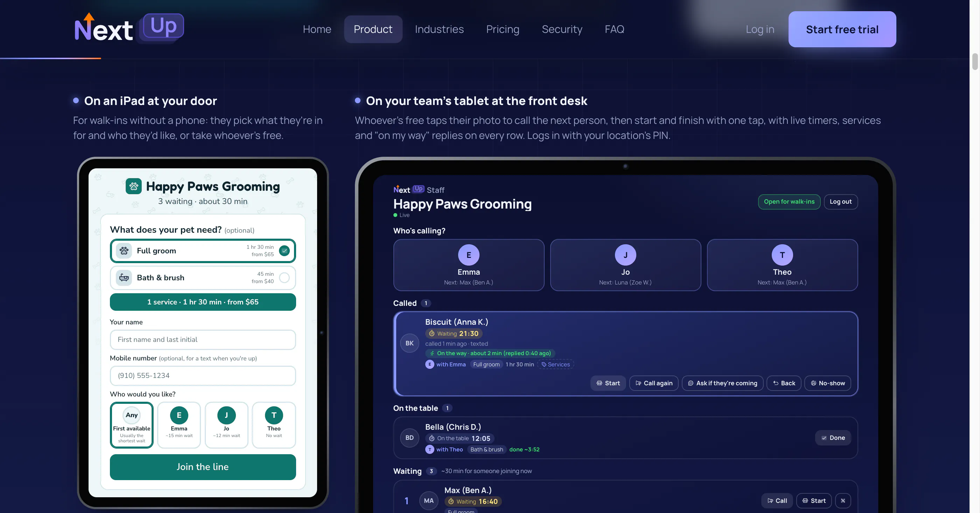Toggle the Open for walk-ins status
The image size is (980, 513).
[789, 202]
